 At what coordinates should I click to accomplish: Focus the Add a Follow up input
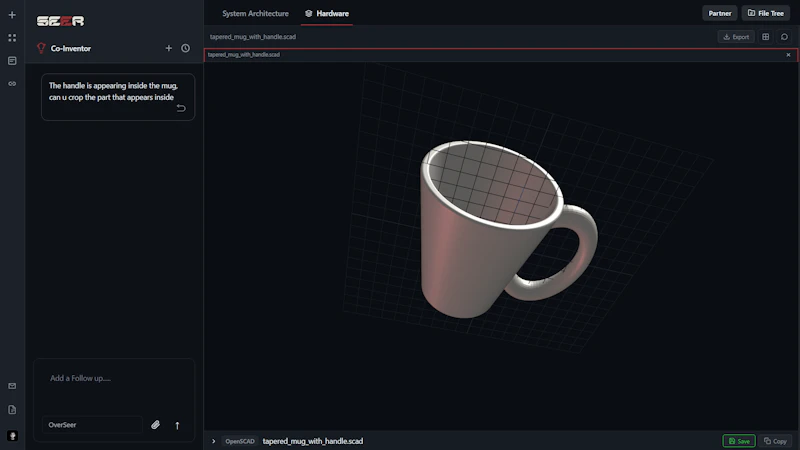point(114,378)
